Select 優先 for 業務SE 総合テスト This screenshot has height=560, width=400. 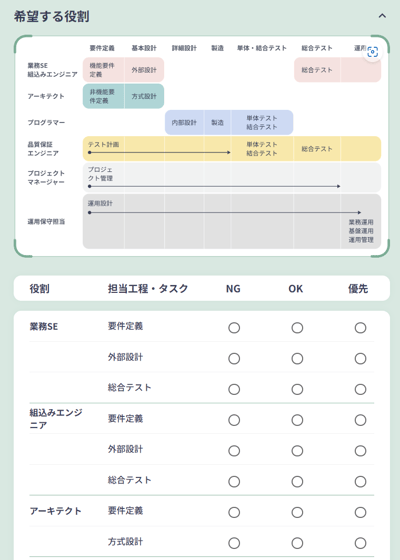click(360, 389)
